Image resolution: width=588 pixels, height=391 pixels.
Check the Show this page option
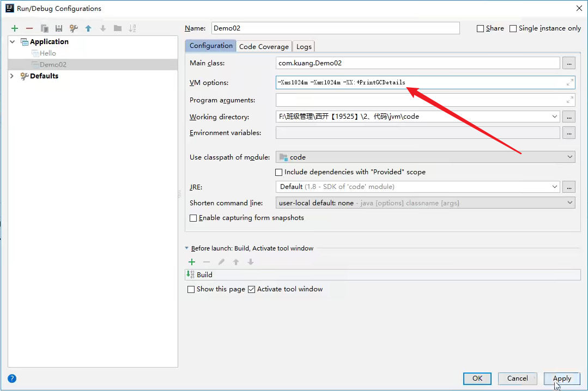tap(191, 289)
